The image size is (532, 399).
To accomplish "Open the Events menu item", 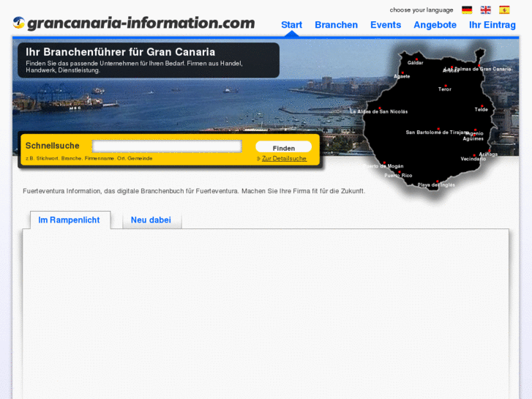I will click(x=386, y=25).
